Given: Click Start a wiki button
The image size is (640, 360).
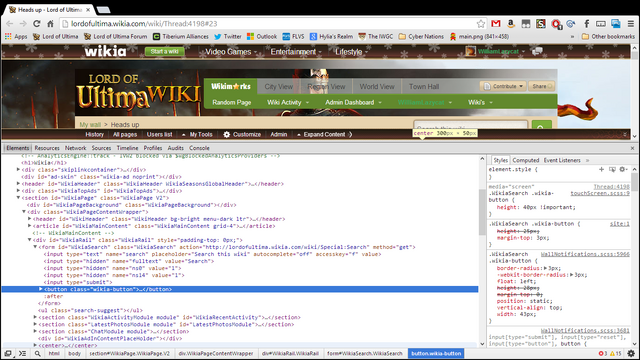Looking at the screenshot, I should [x=164, y=51].
